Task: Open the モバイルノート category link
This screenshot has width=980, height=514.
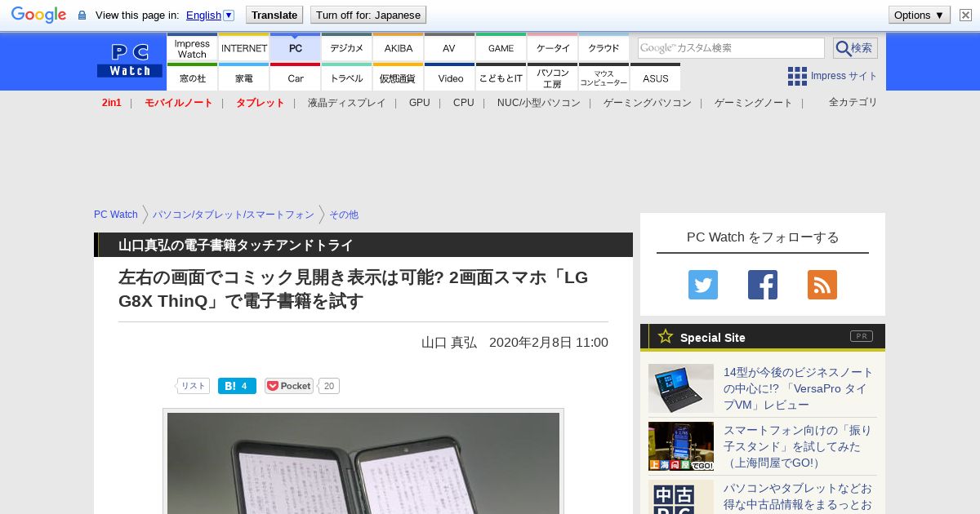Action: [x=179, y=103]
